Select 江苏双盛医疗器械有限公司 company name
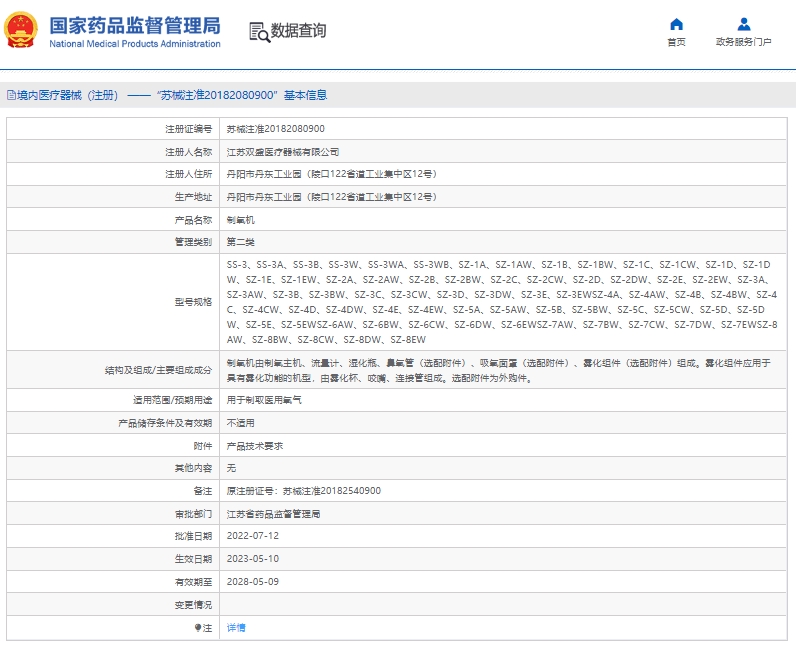The image size is (796, 646). [x=283, y=152]
